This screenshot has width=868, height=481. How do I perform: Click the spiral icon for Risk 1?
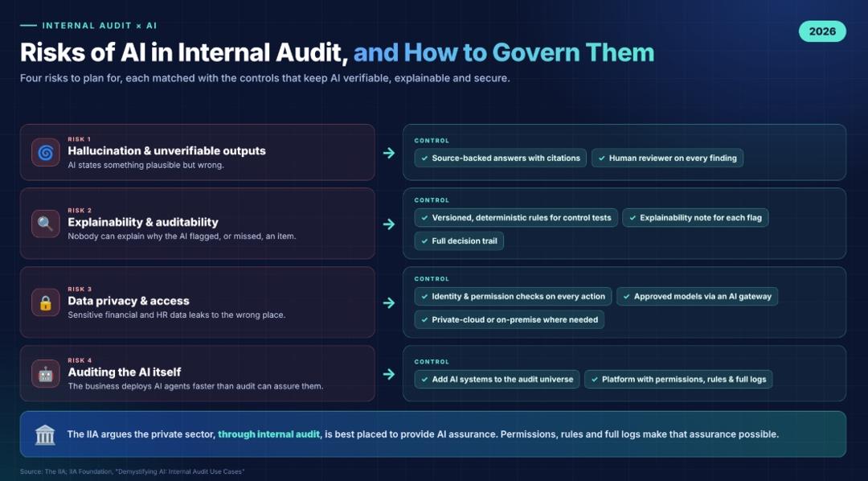pos(45,152)
